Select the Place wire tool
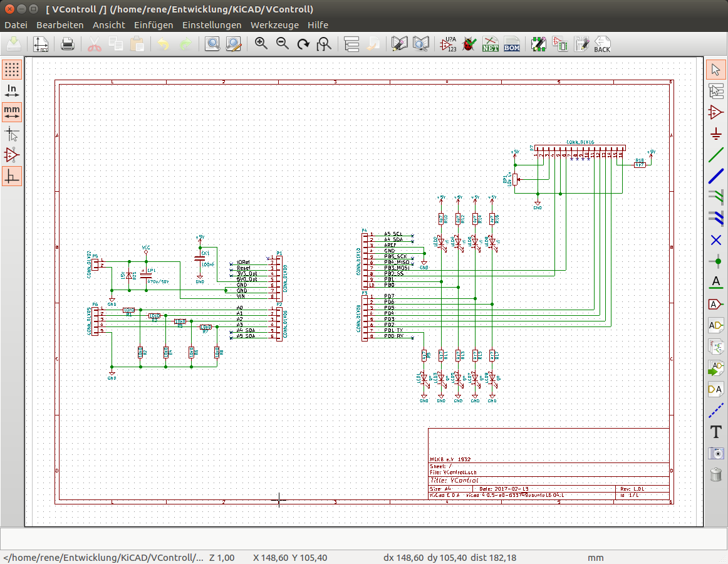Viewport: 728px width, 564px height. pos(716,155)
